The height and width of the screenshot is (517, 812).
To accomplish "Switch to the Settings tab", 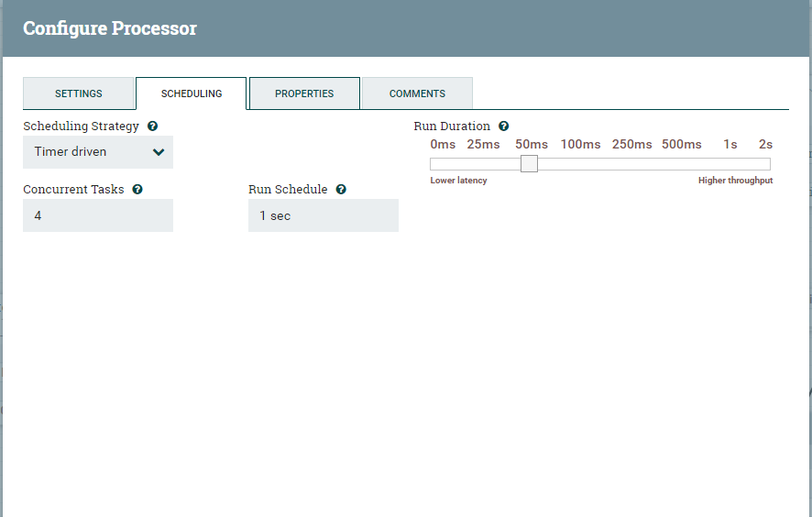I will [79, 93].
